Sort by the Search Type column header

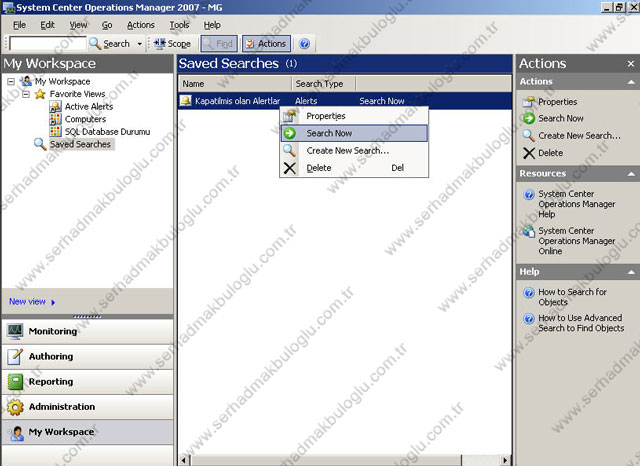tap(324, 84)
